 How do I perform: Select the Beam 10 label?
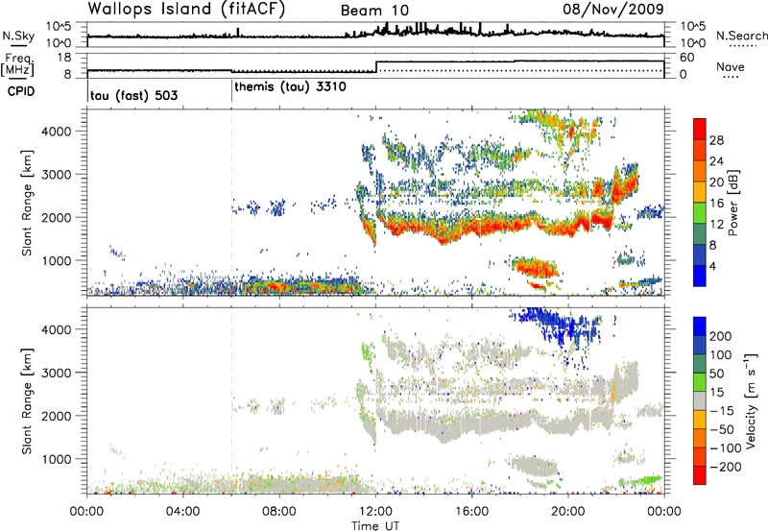(x=374, y=11)
